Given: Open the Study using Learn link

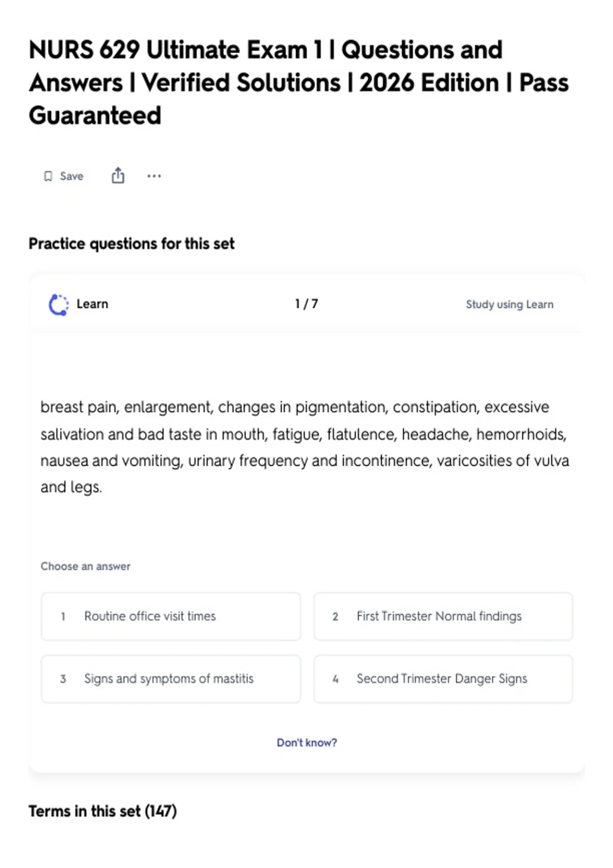Looking at the screenshot, I should tap(509, 304).
